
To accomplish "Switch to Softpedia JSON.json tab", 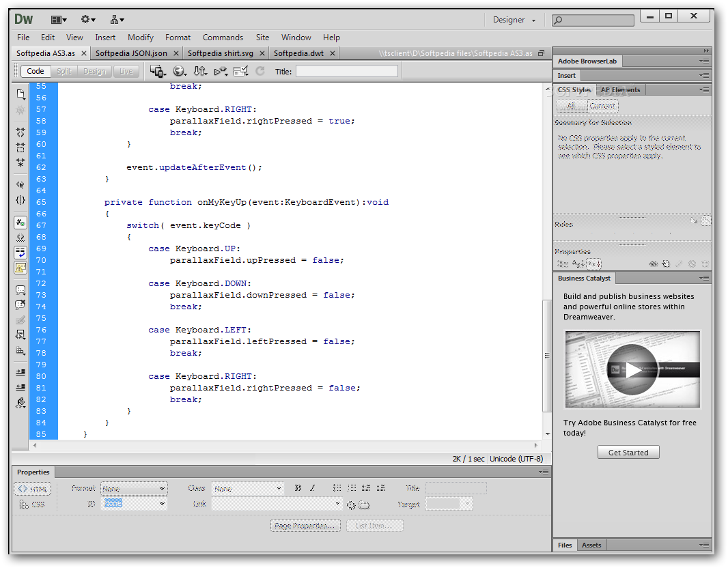I will pyautogui.click(x=131, y=53).
